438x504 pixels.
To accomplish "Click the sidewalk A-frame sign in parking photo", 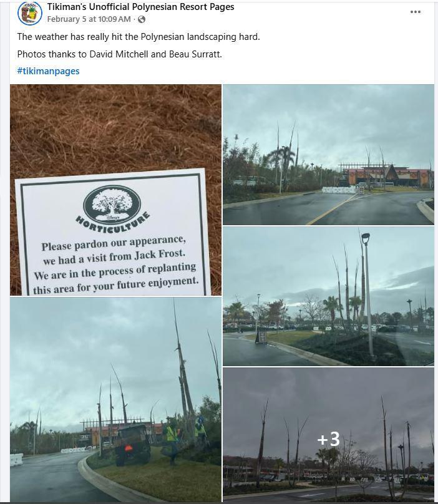I will (261, 337).
